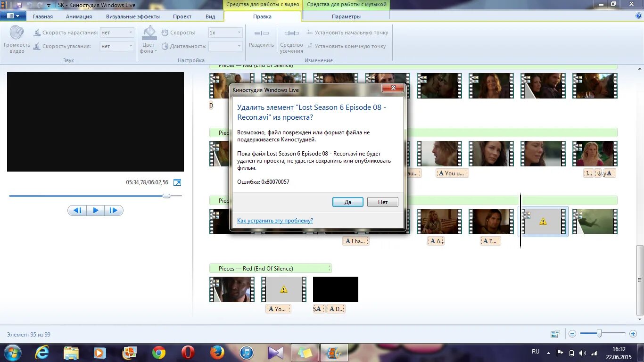Launch Firefox from the taskbar
Image resolution: width=644 pixels, height=362 pixels.
(217, 353)
